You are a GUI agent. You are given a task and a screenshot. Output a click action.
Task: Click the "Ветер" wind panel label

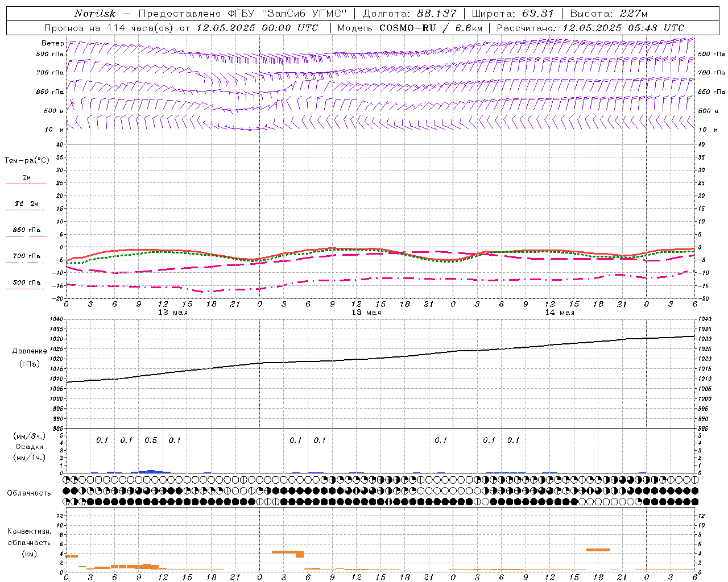click(53, 43)
